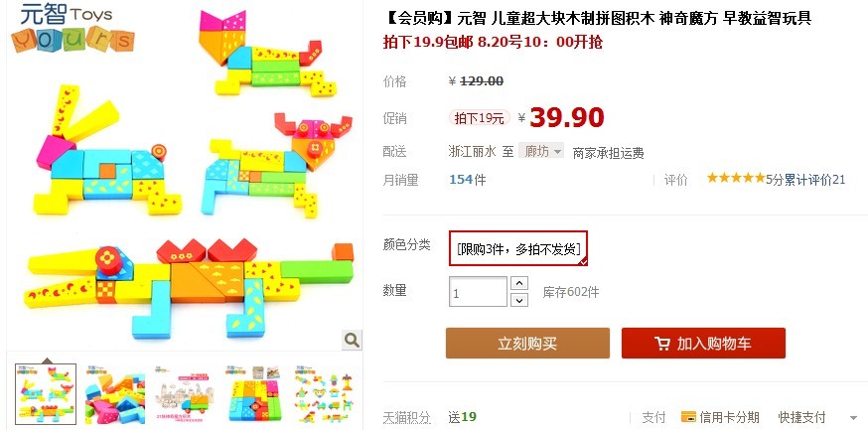Click the 加入购物车 button
The image size is (868, 430).
click(x=703, y=344)
